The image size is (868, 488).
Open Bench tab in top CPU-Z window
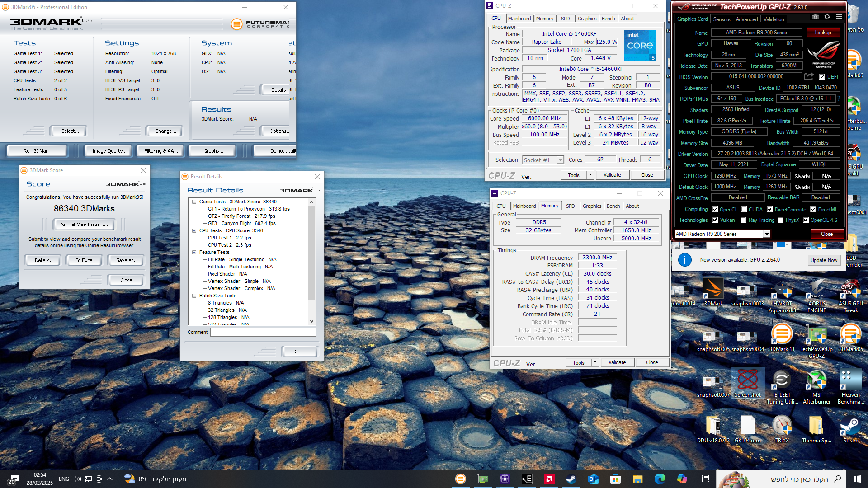coord(608,19)
